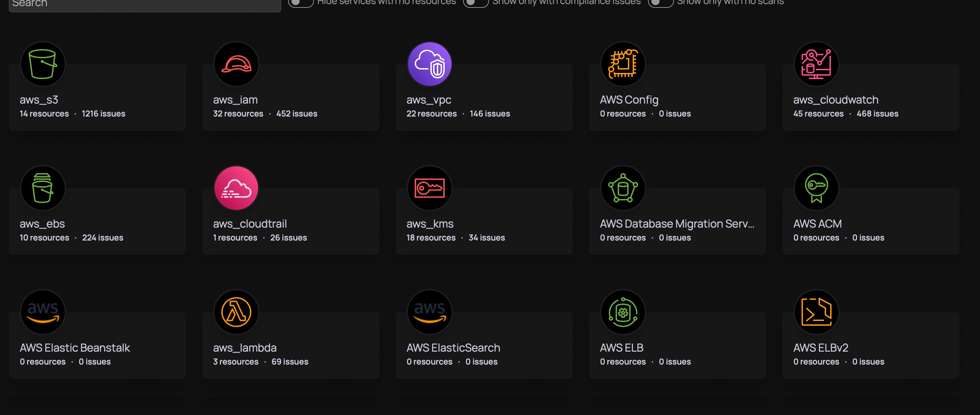Image resolution: width=980 pixels, height=415 pixels.
Task: Click the '1216 issues' text
Action: coord(104,114)
